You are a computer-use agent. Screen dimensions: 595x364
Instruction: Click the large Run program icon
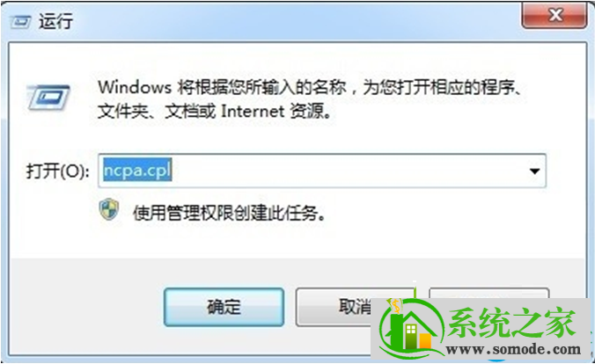(x=48, y=98)
